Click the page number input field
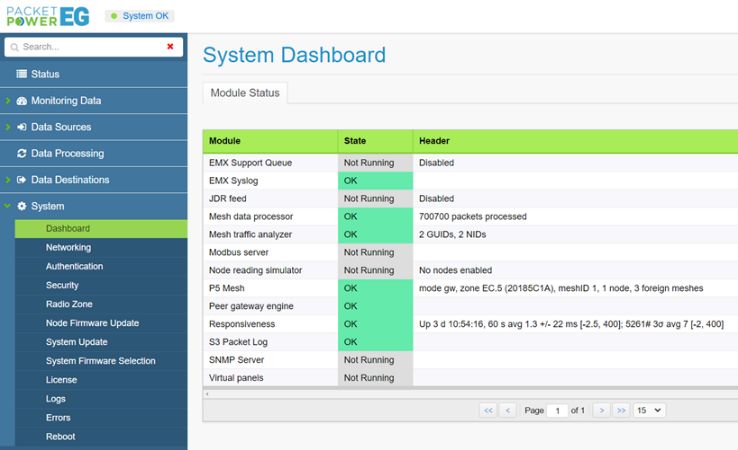This screenshot has height=450, width=738. point(557,410)
